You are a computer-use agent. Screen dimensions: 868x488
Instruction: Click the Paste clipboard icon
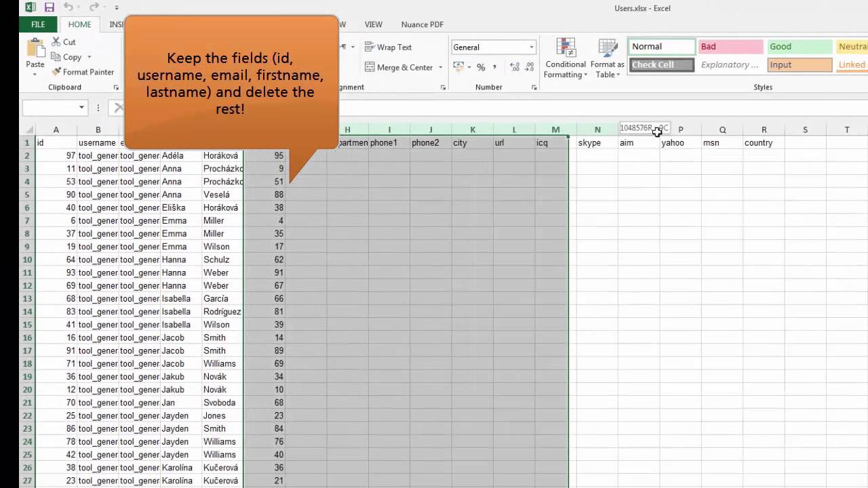click(35, 49)
